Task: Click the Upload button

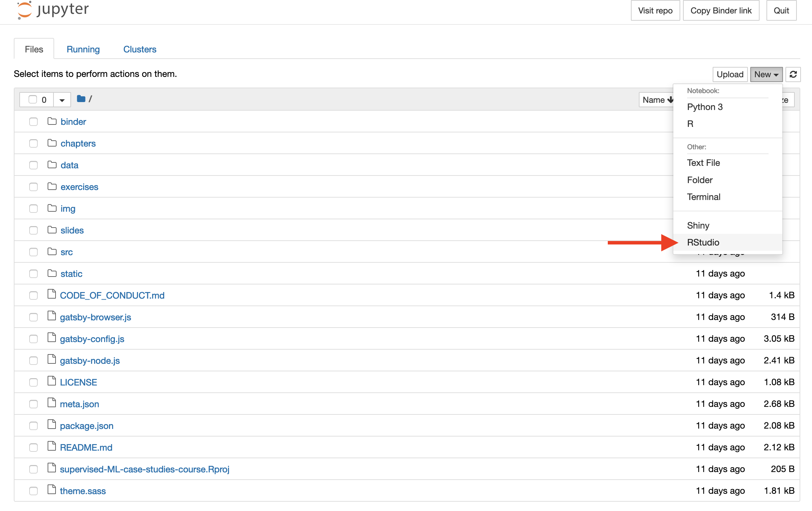Action: [x=730, y=74]
